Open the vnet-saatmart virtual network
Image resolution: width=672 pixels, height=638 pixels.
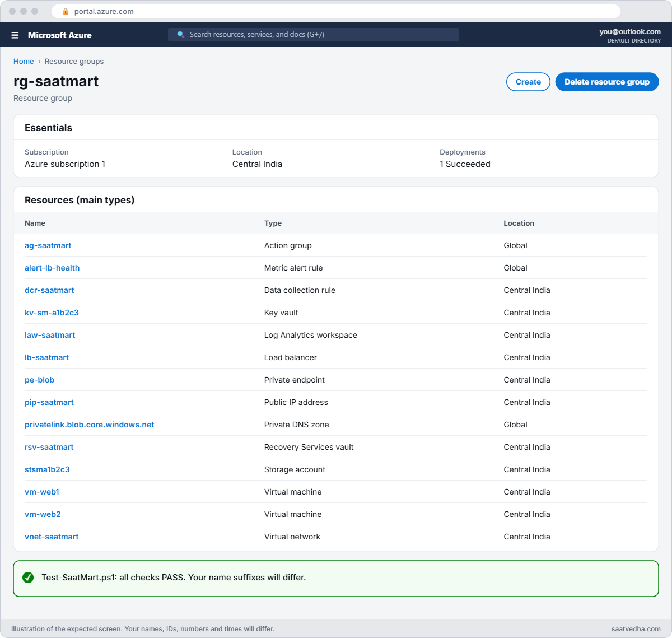coord(52,537)
